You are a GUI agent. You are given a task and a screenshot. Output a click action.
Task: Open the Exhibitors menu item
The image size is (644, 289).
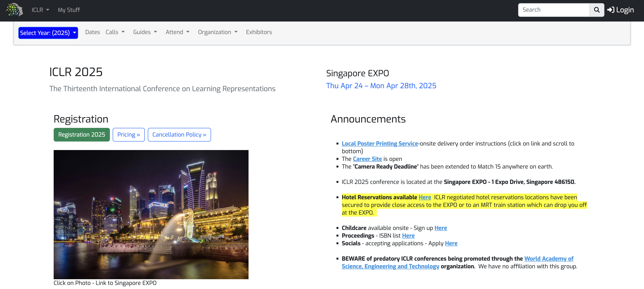(259, 32)
